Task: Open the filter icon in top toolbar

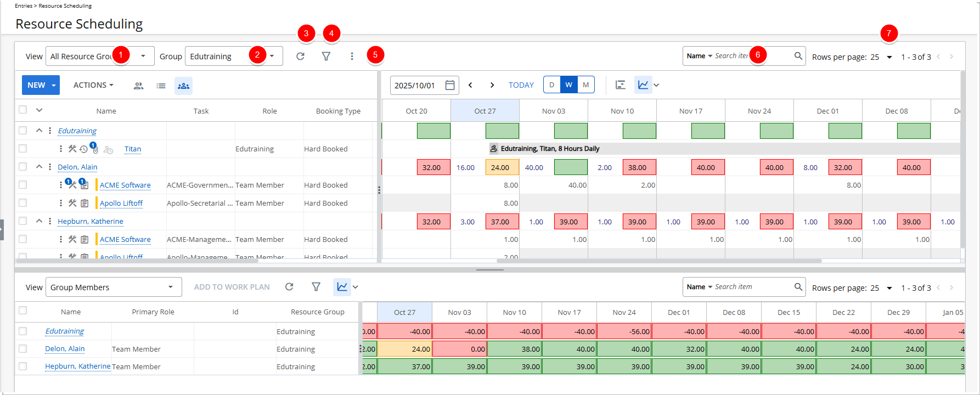Action: click(x=326, y=56)
